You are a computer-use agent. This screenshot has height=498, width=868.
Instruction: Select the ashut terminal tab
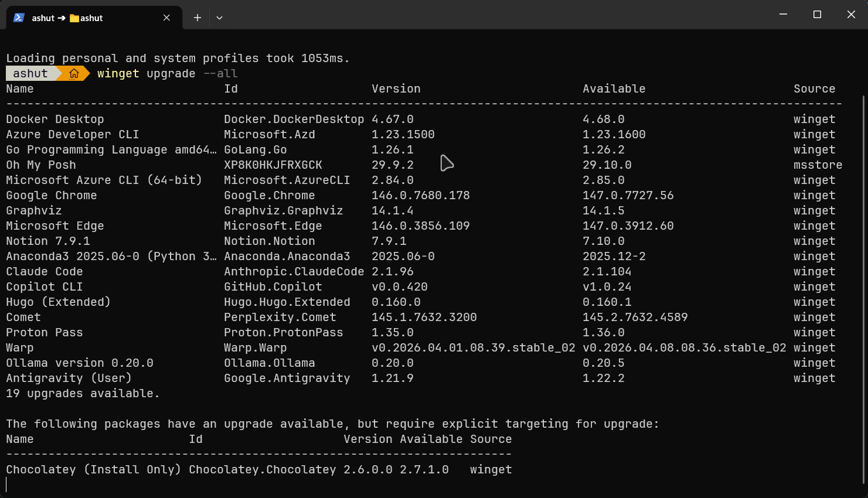(x=88, y=18)
